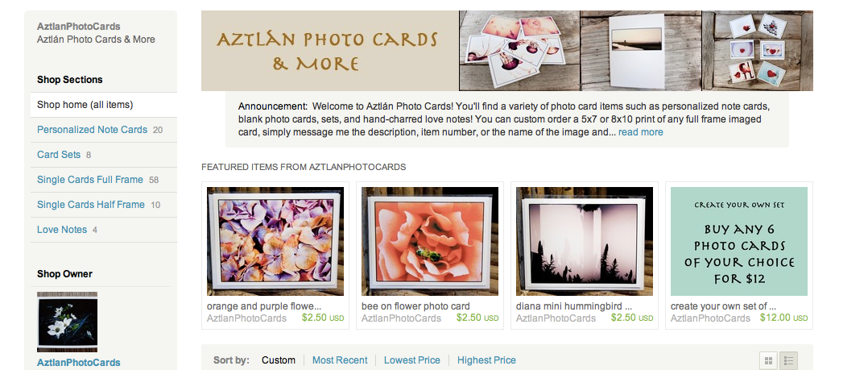Sort items by Most Recent
The height and width of the screenshot is (370, 868).
pos(340,360)
